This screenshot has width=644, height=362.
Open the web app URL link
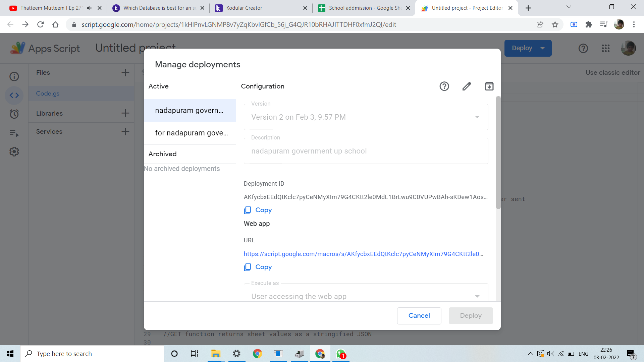[363, 254]
